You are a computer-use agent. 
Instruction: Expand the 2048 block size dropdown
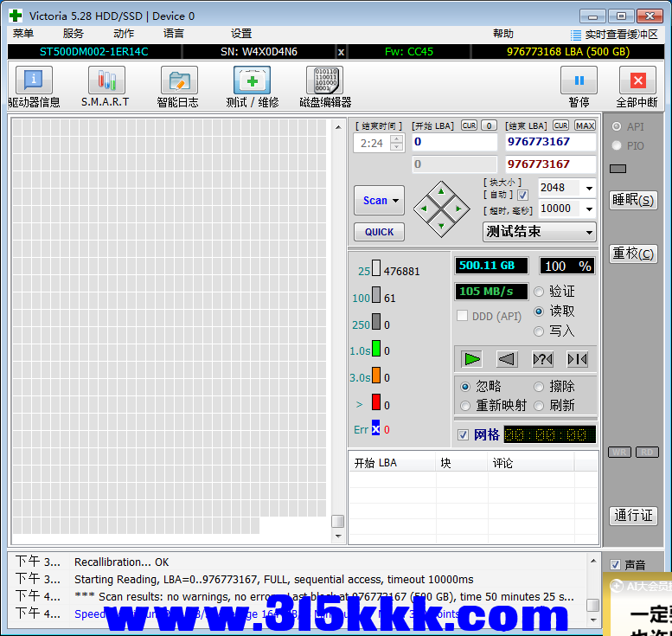pos(589,189)
